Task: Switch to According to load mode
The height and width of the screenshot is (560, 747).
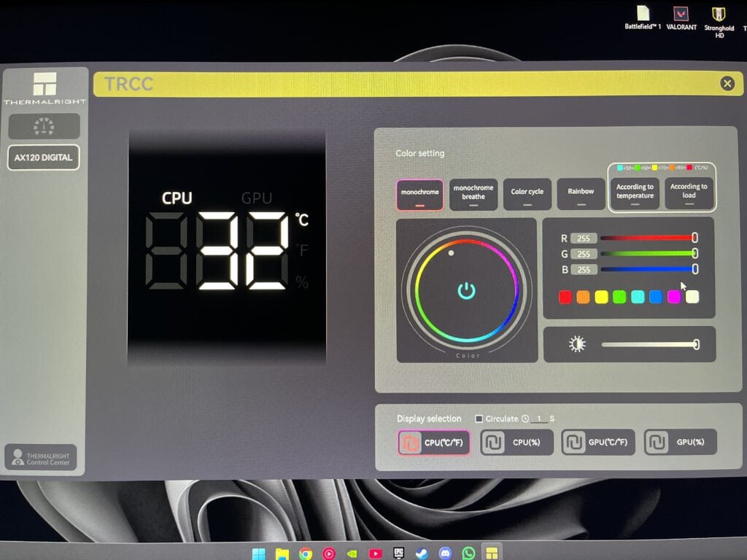Action: pyautogui.click(x=689, y=191)
